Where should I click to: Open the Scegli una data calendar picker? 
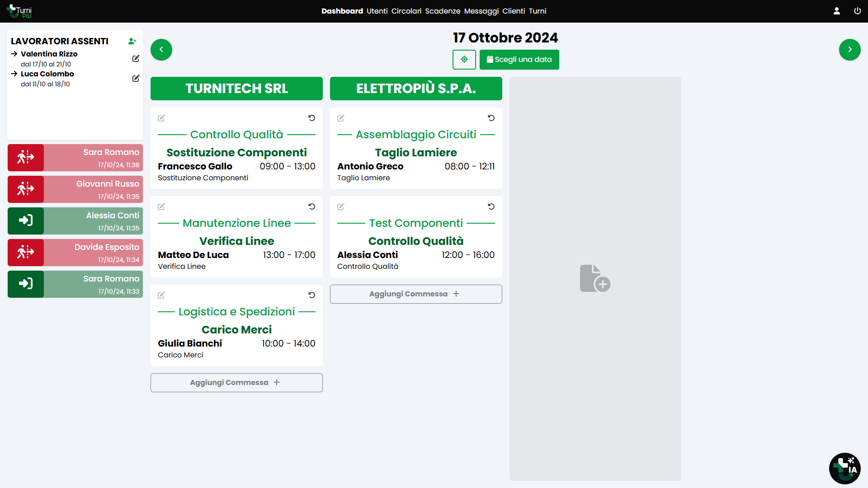[x=519, y=59]
